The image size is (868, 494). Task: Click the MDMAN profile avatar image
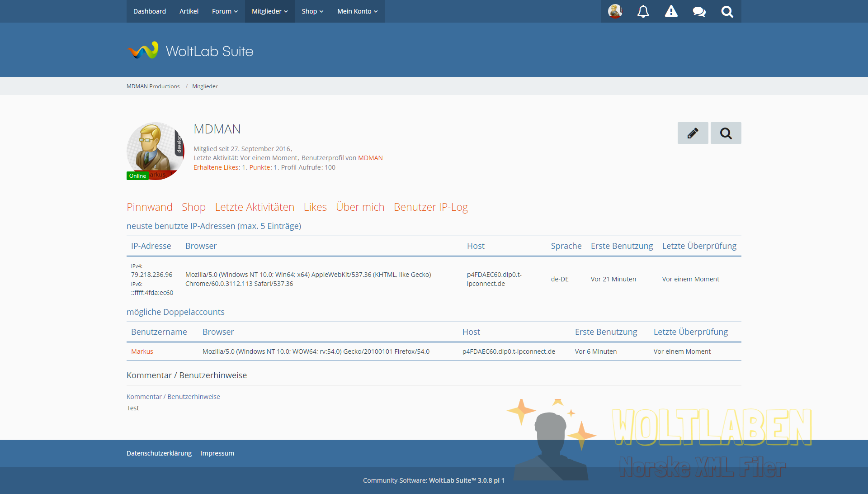[x=155, y=151]
